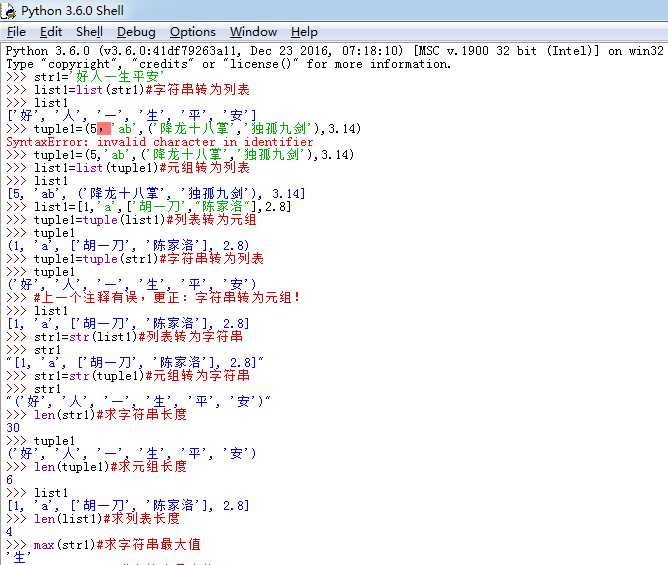
Task: Open the Edit menu
Action: [x=51, y=32]
